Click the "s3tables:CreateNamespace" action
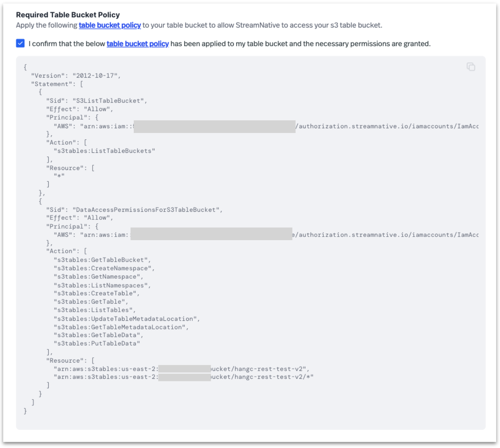 [104, 268]
